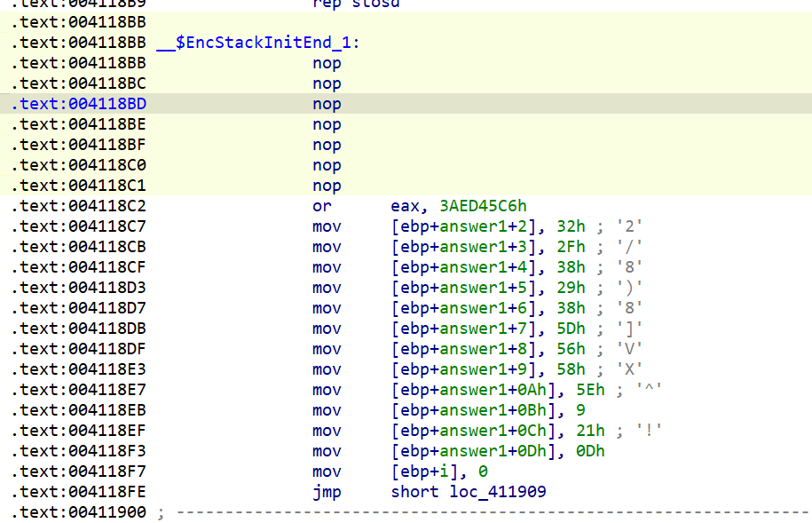Click the nop instruction at 004118C1
This screenshot has height=523, width=812.
327,186
